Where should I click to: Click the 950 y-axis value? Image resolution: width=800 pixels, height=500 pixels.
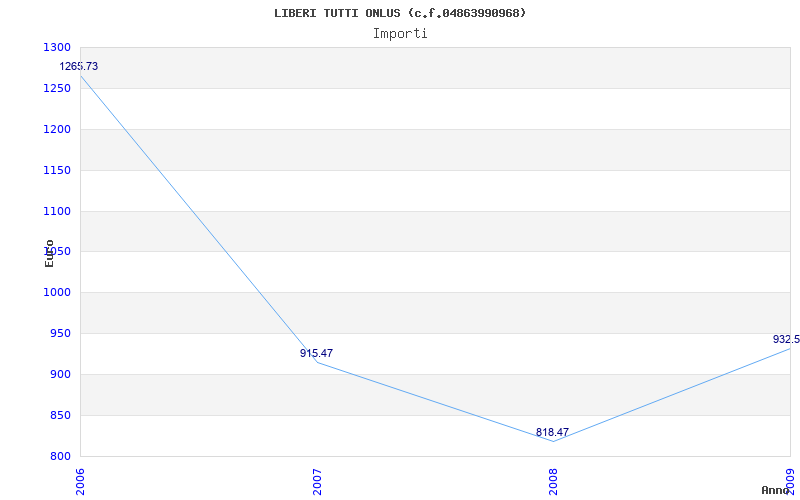60,333
